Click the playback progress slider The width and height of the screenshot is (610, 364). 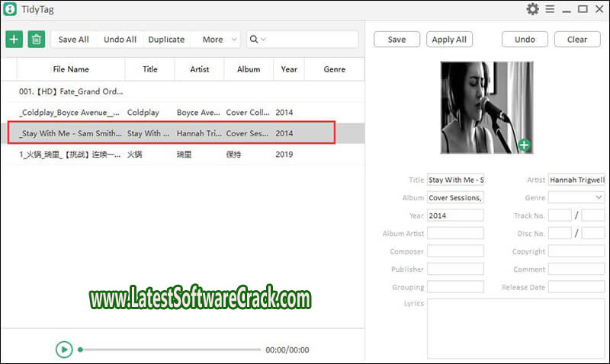pos(168,350)
